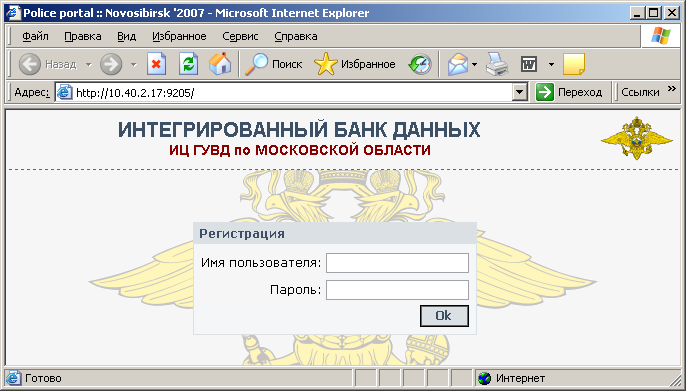Screen dimensions: 686x391
Task: Click the Переход go button
Action: 569,92
